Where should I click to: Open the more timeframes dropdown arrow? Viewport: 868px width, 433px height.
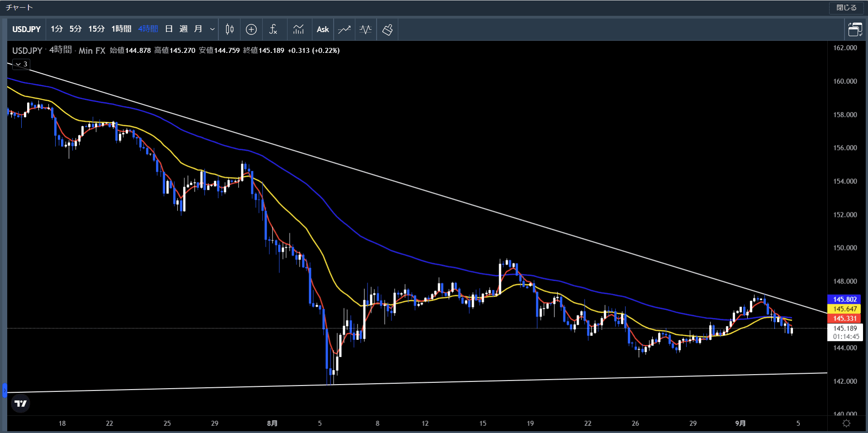coord(212,29)
